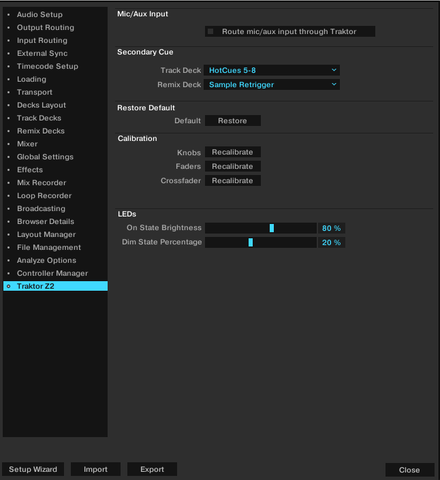The image size is (440, 480).
Task: Open the Mixer preferences section
Action: (x=27, y=144)
